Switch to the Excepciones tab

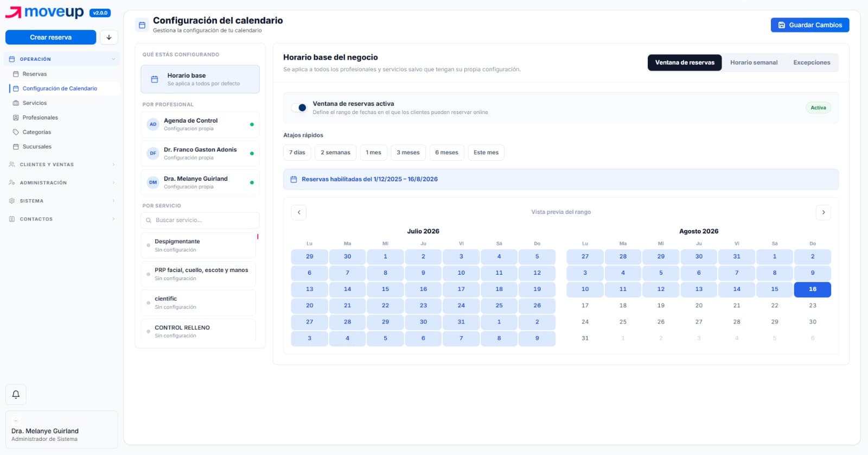[812, 62]
